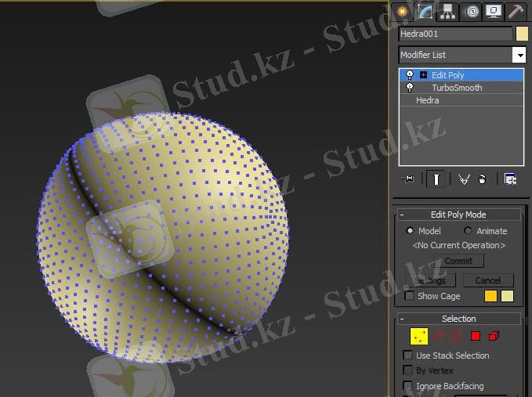Image resolution: width=532 pixels, height=397 pixels.
Task: Toggle Show End Result button
Action: [436, 179]
